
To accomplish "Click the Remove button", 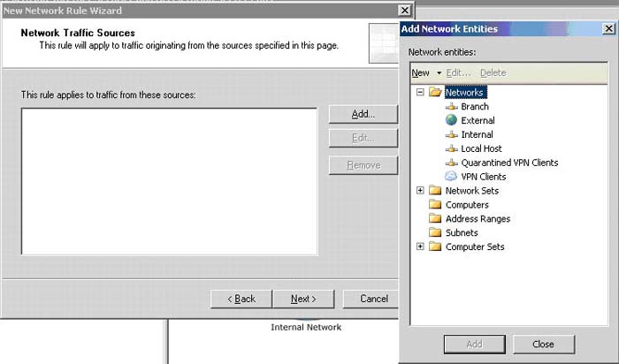I will [363, 165].
